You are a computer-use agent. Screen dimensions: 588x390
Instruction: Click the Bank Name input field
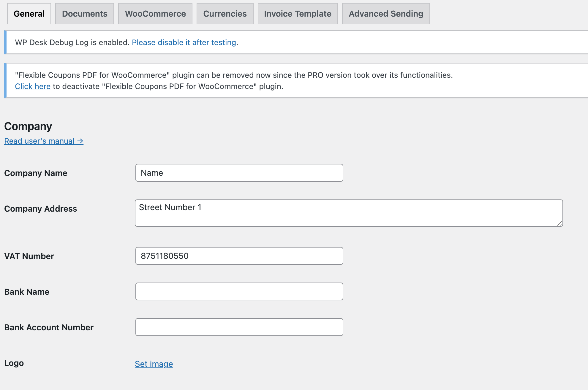239,291
